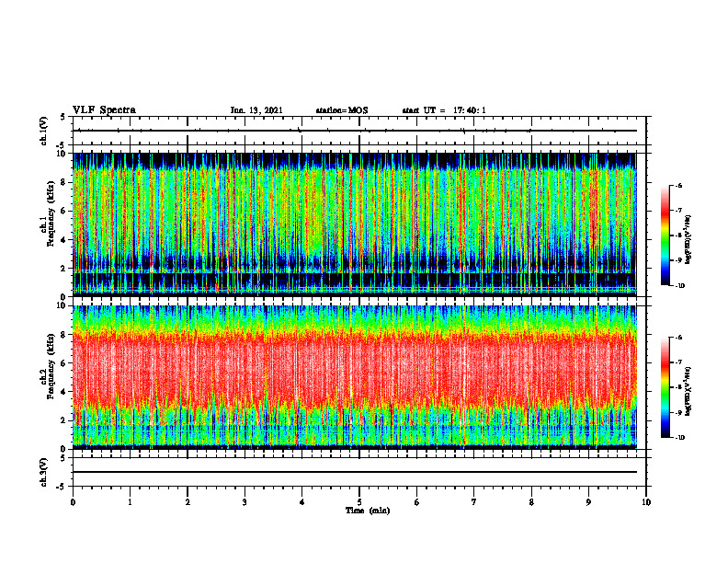
Task: Click time axis tick label "0"
Action: (x=73, y=502)
